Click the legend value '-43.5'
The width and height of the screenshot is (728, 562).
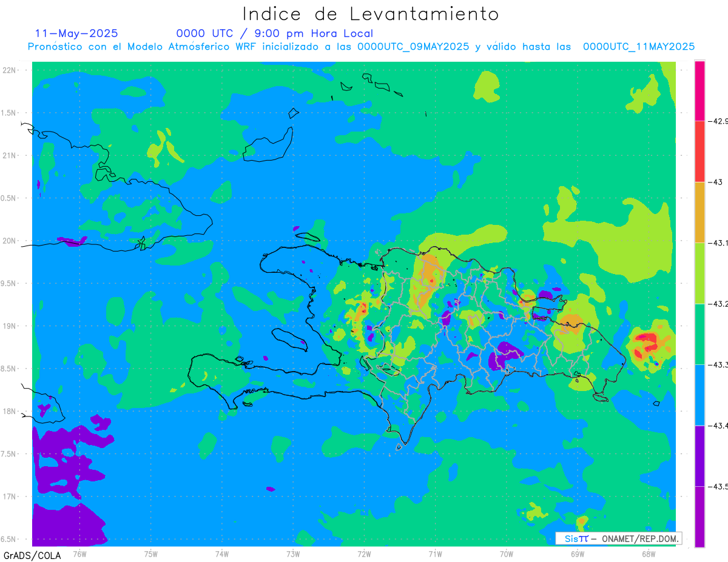click(x=718, y=486)
